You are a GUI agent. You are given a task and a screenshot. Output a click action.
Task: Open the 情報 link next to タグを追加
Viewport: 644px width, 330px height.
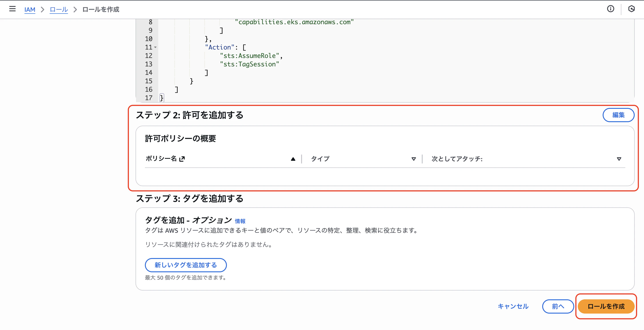point(240,221)
